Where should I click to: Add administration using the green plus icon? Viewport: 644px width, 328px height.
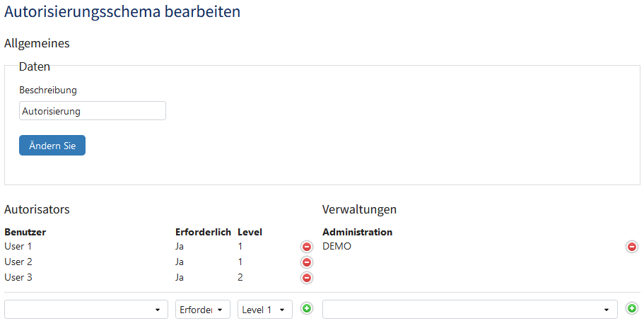click(x=632, y=308)
